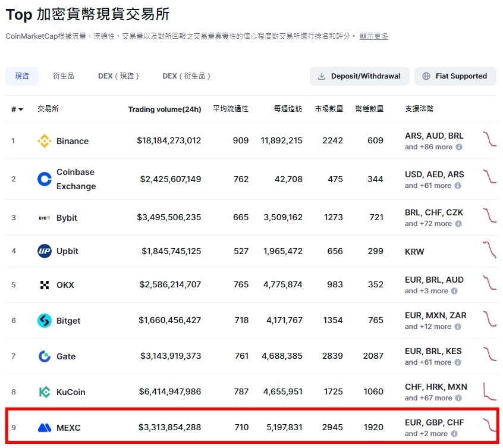Image resolution: width=503 pixels, height=448 pixels.
Task: Sort by 市場數量 column header
Action: (x=329, y=109)
